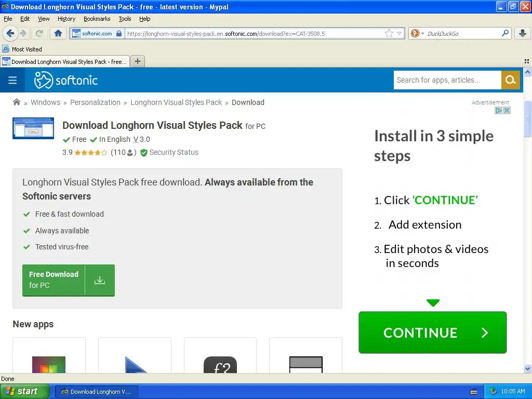Open the tab groups icon at right of tab bar
532x399 pixels.
[527, 61]
